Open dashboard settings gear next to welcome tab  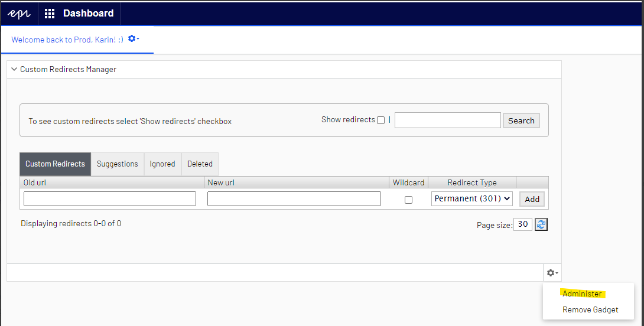tap(134, 39)
